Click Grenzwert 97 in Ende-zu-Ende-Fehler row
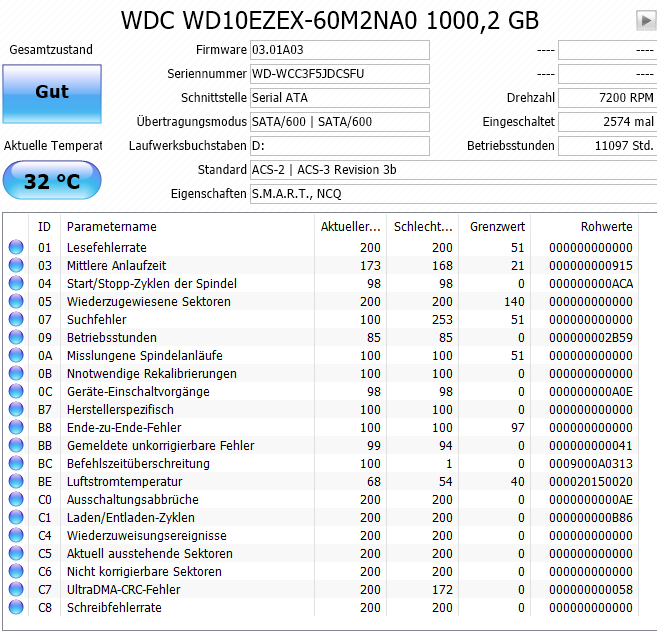657x632 pixels. [517, 427]
